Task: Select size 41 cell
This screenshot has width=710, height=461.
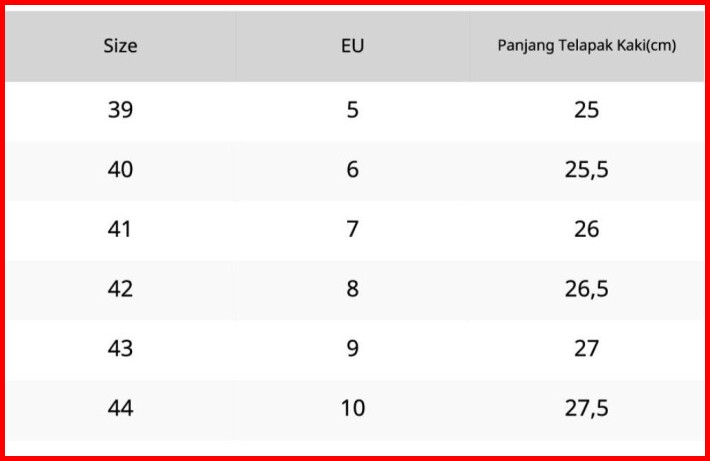Action: pyautogui.click(x=120, y=229)
